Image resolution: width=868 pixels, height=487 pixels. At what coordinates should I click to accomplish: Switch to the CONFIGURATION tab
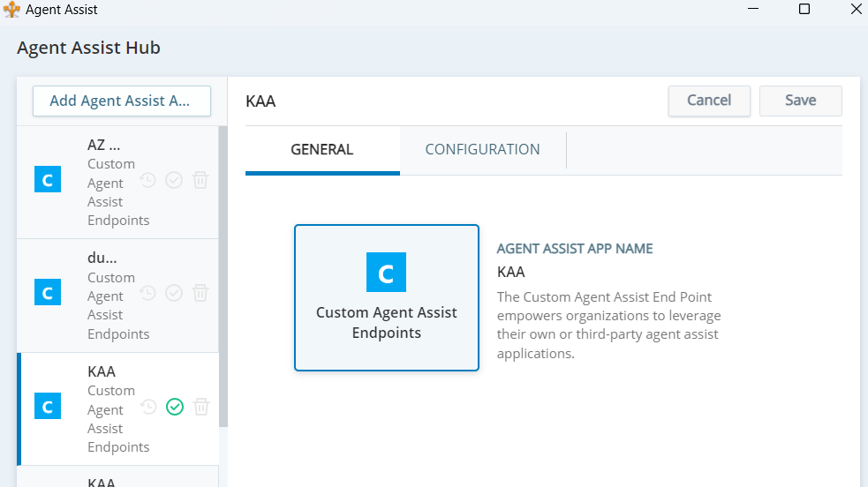coord(482,150)
